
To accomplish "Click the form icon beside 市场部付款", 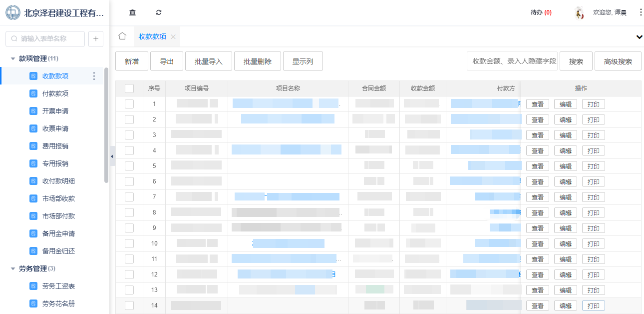I will [33, 216].
